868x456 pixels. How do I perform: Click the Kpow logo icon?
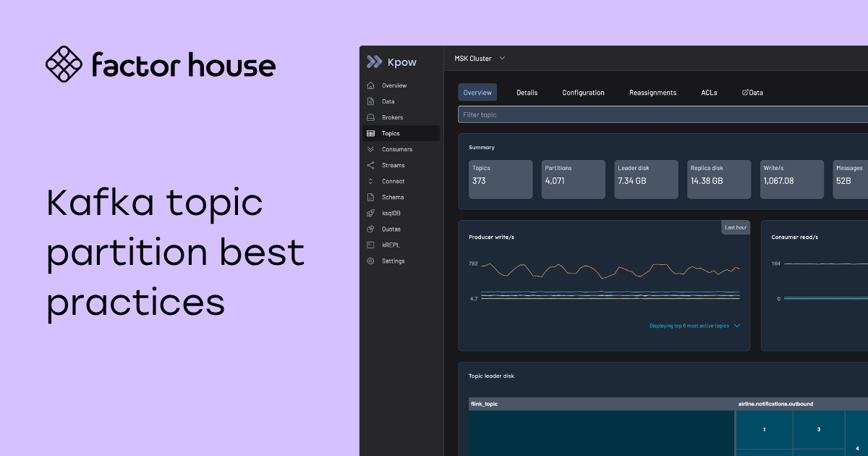pos(374,62)
